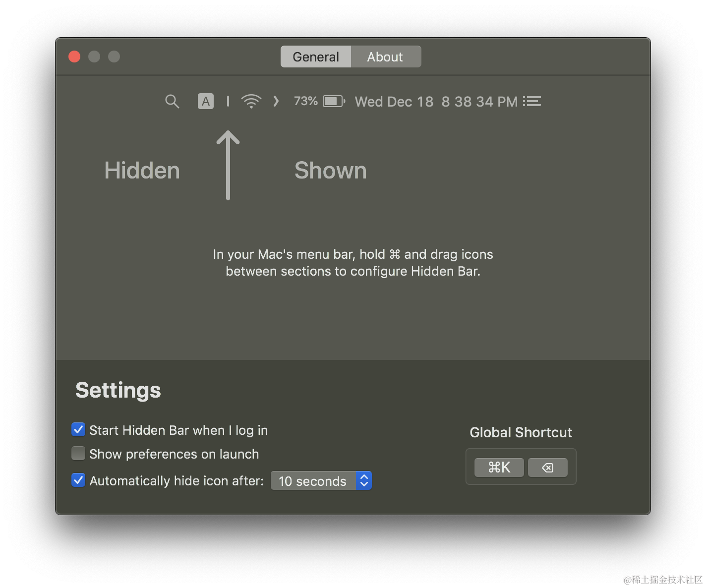
Task: Click the red close window button
Action: pyautogui.click(x=74, y=57)
